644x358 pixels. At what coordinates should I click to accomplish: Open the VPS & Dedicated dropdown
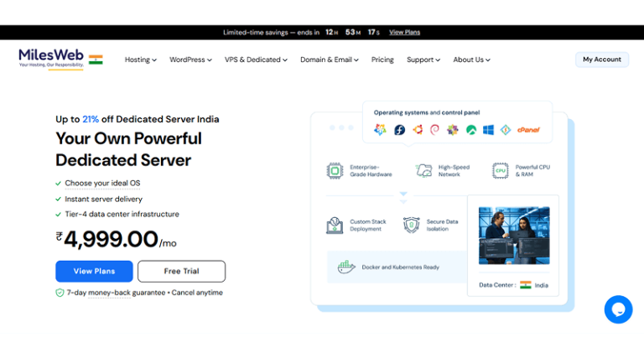[x=256, y=60]
